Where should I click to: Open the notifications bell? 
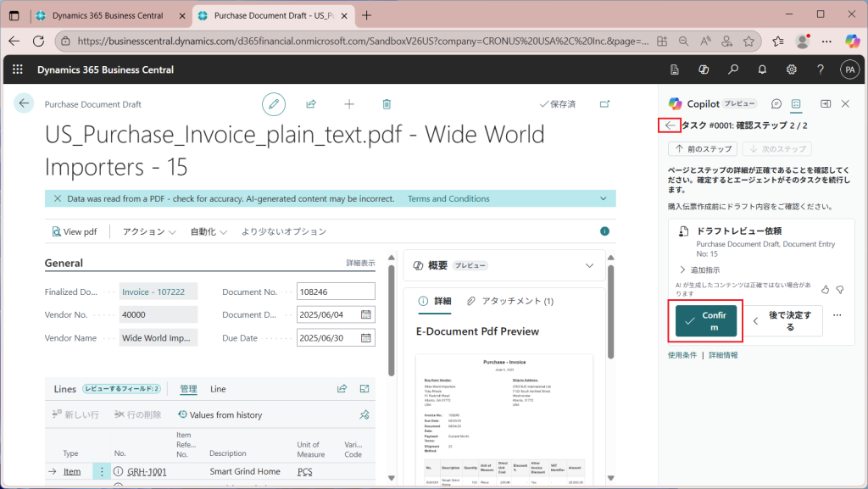[x=762, y=69]
